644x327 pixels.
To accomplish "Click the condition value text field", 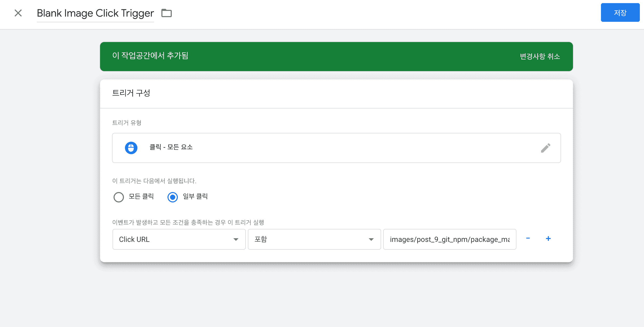I will click(x=450, y=239).
